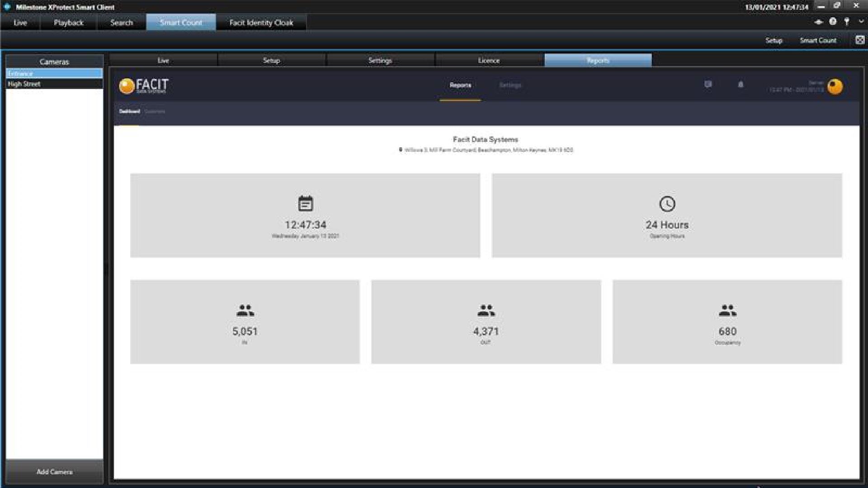Open the Licence sub-tab

pyautogui.click(x=489, y=61)
